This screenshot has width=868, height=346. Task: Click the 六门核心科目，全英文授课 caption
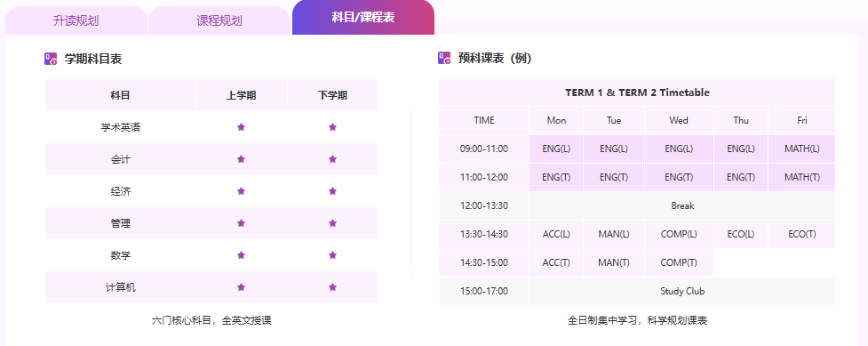pyautogui.click(x=211, y=320)
